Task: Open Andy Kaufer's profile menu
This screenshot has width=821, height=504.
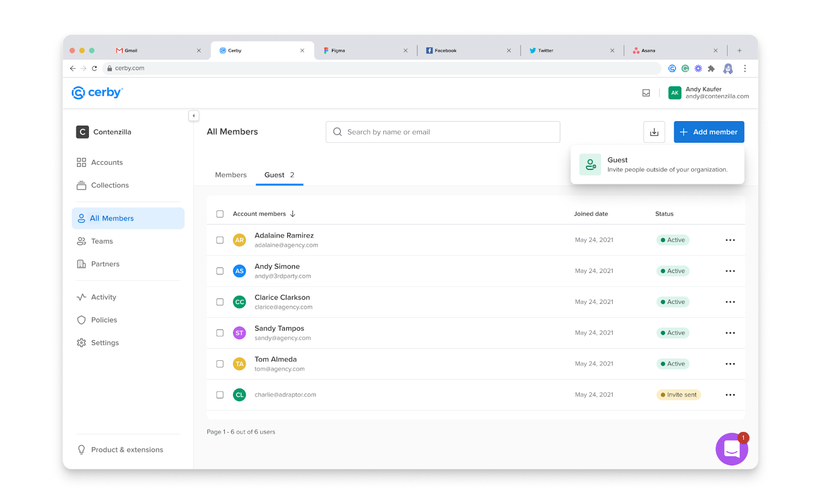Action: click(709, 93)
